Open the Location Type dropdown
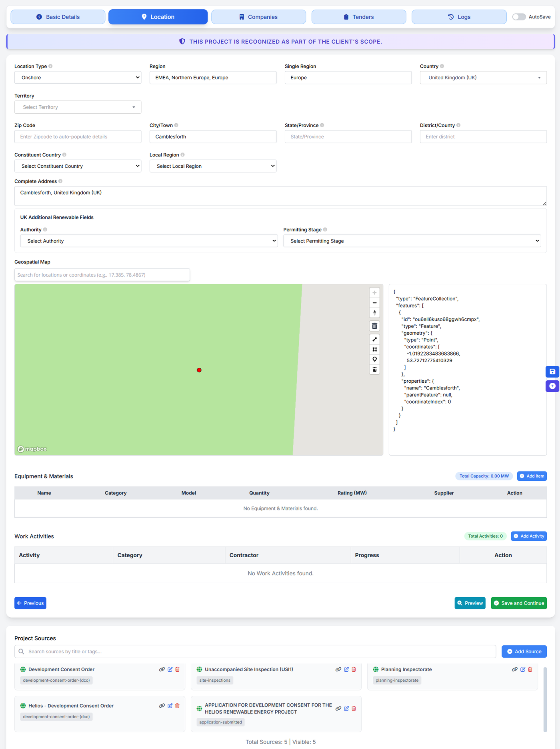 (78, 78)
